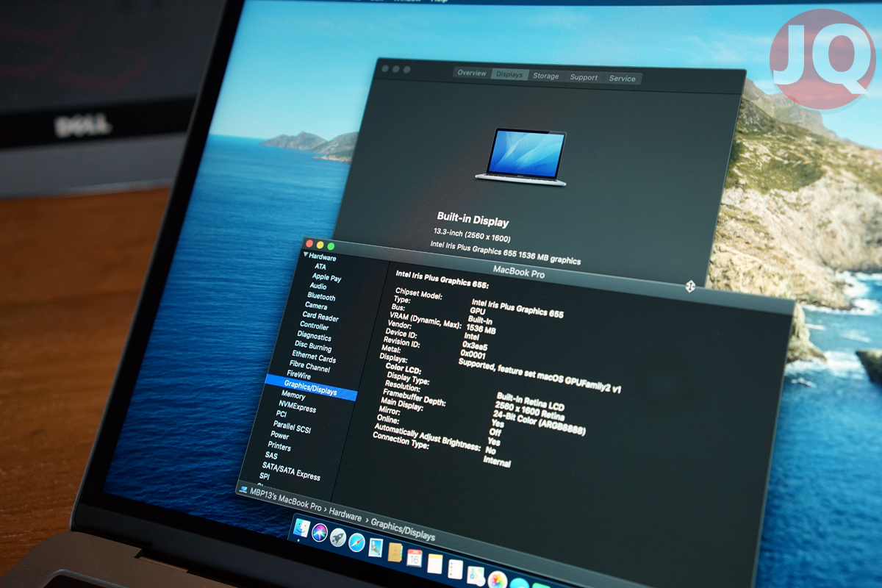The image size is (882, 588).
Task: Click MBP13's MacBook Pro in the path bar
Action: [x=285, y=498]
